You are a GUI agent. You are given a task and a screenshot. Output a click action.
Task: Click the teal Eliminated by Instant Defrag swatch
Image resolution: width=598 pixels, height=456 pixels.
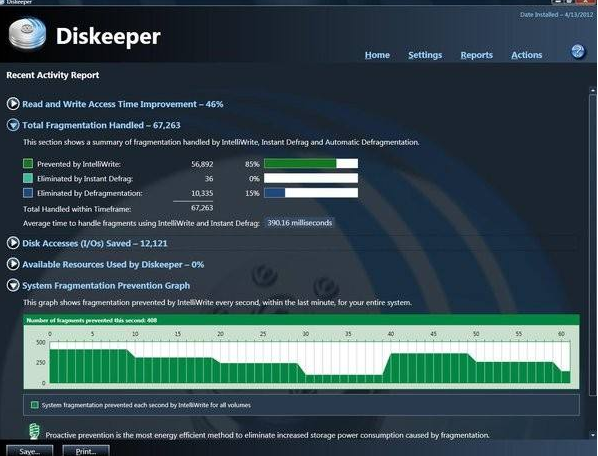click(28, 178)
